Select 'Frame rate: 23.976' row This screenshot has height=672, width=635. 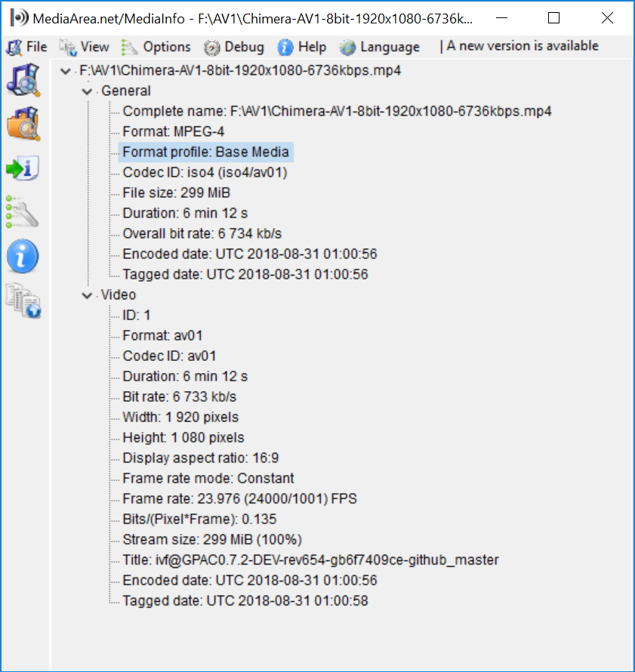(239, 499)
